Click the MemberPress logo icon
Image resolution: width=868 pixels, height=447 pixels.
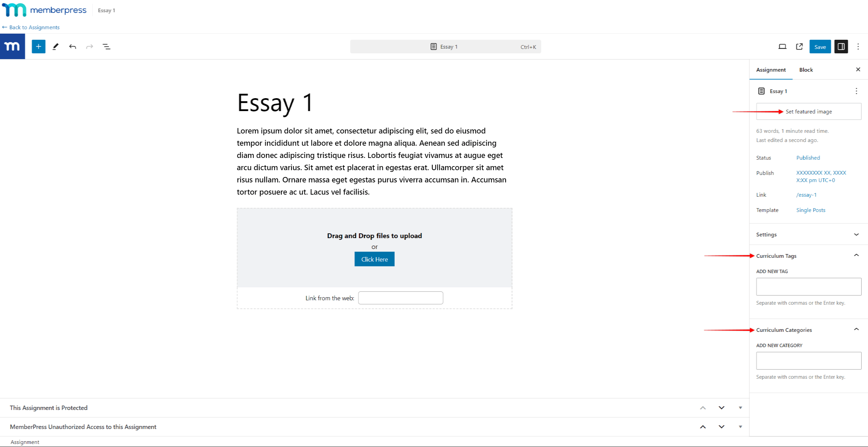coord(12,46)
